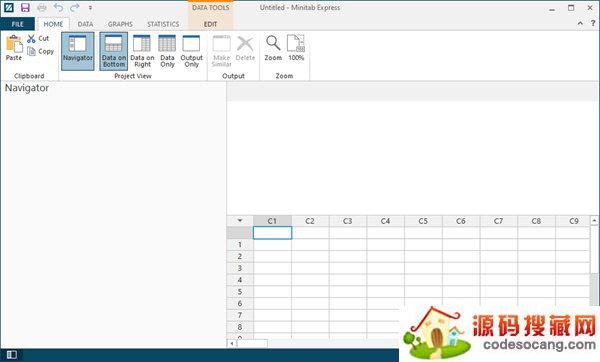Select row 3 header in the worksheet
Viewport: 600px width, 362px height.
[240, 268]
